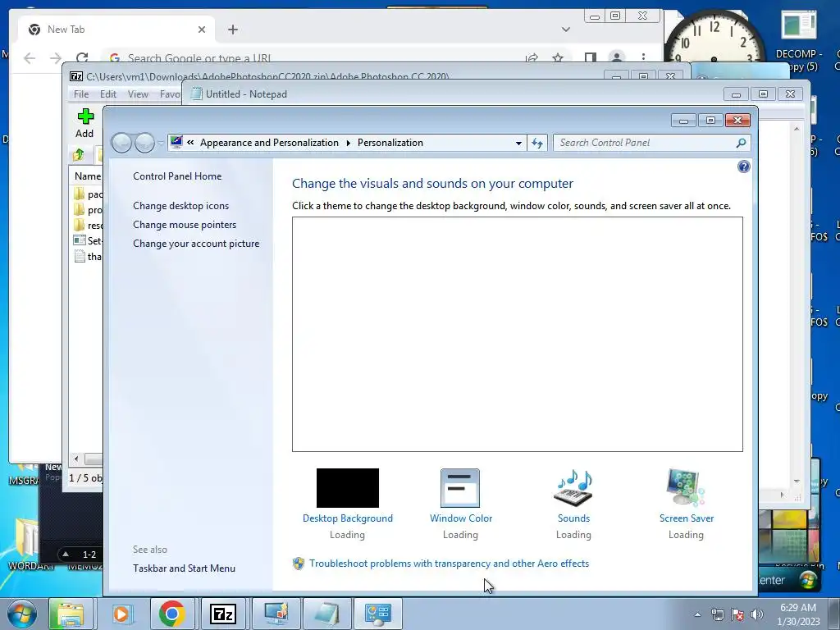Open Change mouse pointers link

pos(185,225)
